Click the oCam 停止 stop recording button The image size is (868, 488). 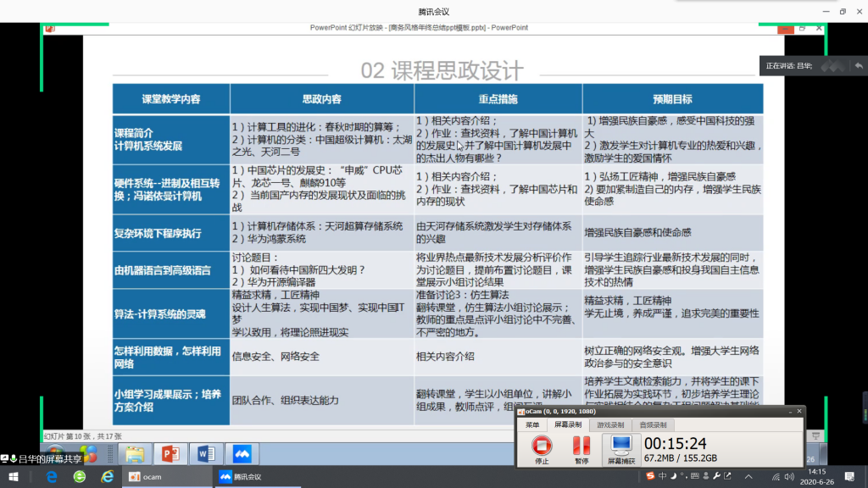click(542, 450)
